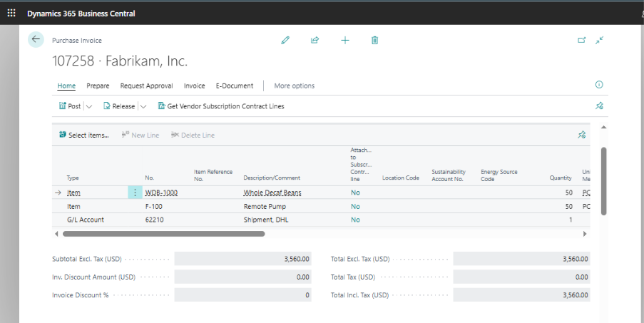Click the share icon
Viewport: 644px width, 323px height.
pyautogui.click(x=315, y=41)
